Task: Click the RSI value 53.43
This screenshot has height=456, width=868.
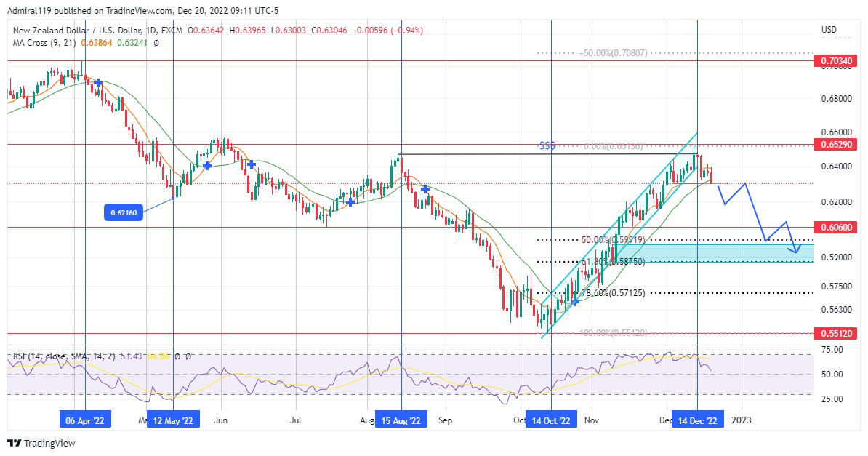Action: pyautogui.click(x=131, y=356)
